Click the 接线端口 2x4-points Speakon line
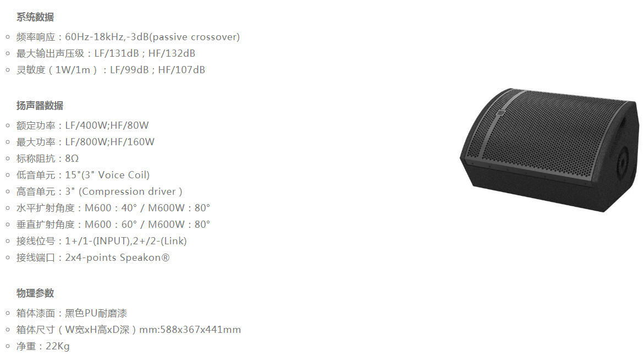Screen dimensions: 644x356 [93, 258]
